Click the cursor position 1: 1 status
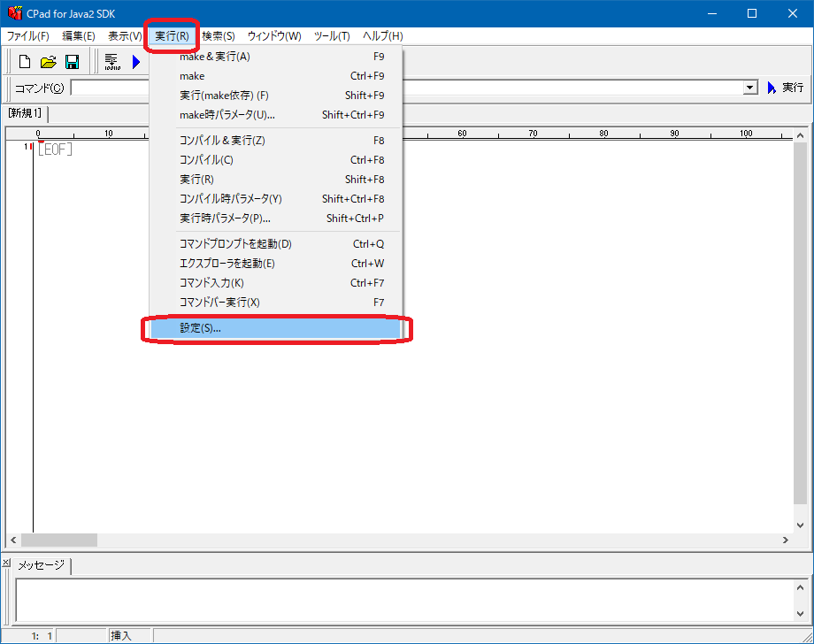The width and height of the screenshot is (814, 644). 42,636
